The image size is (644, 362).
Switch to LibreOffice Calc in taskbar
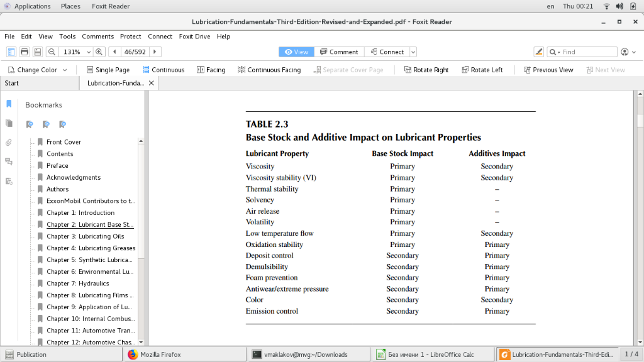pos(433,354)
